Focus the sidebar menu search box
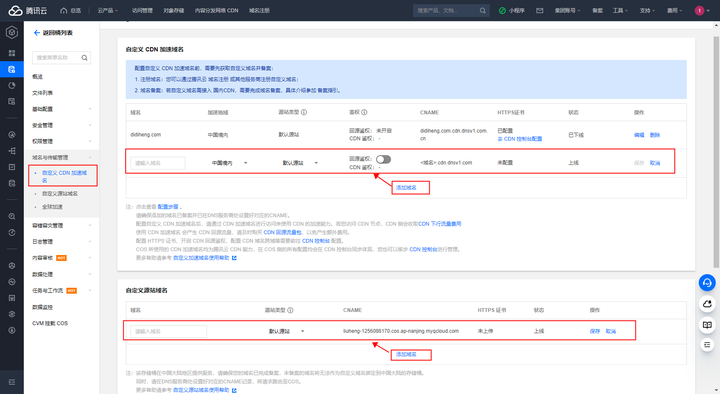The width and height of the screenshot is (720, 394). click(62, 58)
